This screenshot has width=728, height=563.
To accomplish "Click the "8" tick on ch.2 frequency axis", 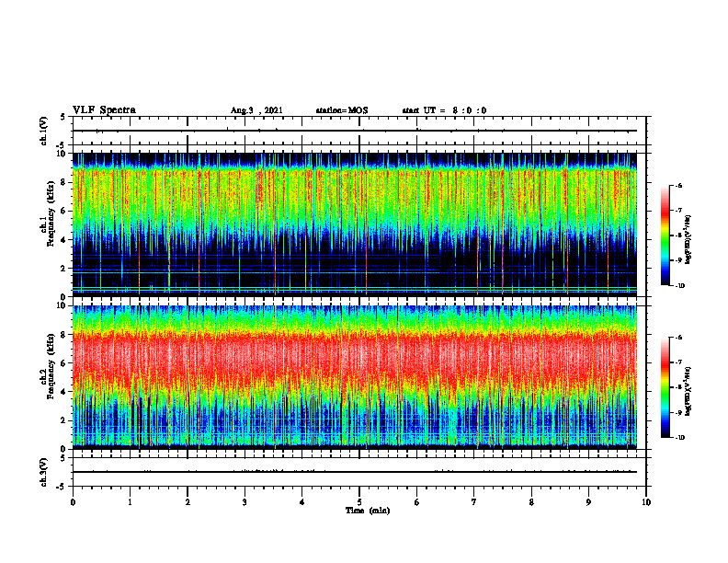I will 64,335.
